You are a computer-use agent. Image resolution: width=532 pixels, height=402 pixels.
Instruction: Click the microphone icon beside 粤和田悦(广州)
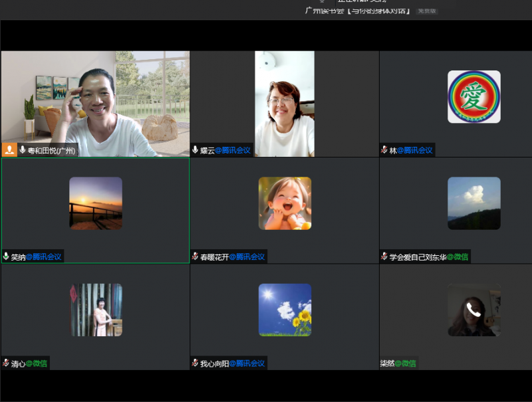pyautogui.click(x=23, y=150)
